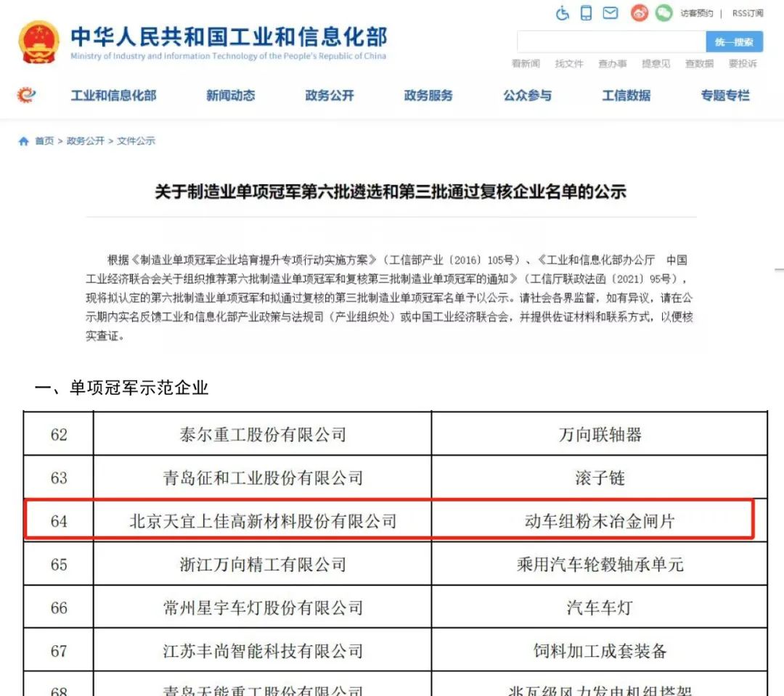The height and width of the screenshot is (696, 784).
Task: Click row number 62
Action: point(59,434)
